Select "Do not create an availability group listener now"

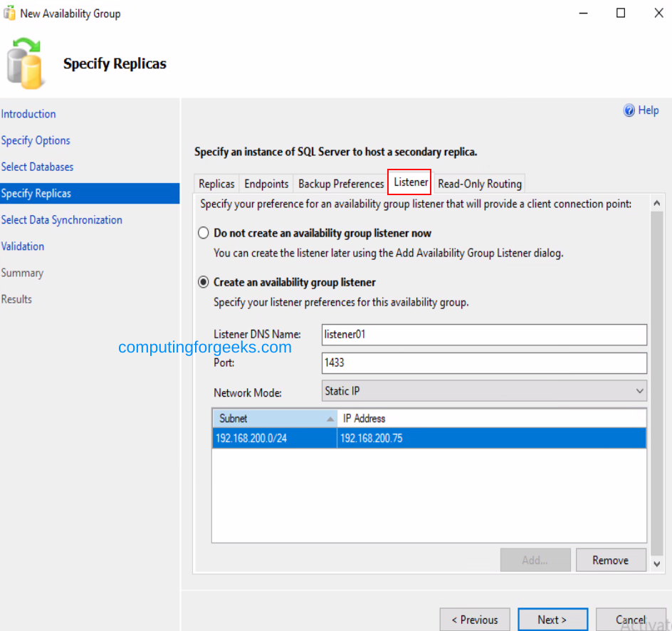tap(203, 232)
